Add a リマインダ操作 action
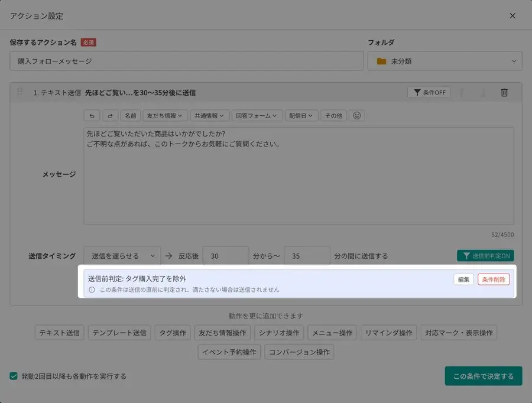 (388, 333)
